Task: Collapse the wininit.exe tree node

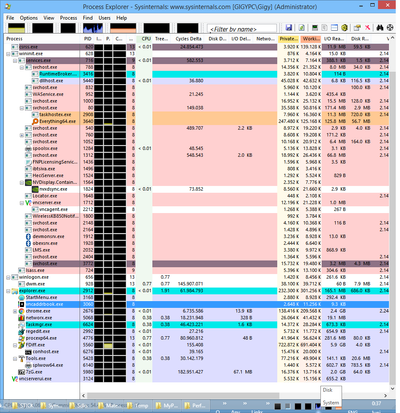Action: pyautogui.click(x=8, y=54)
